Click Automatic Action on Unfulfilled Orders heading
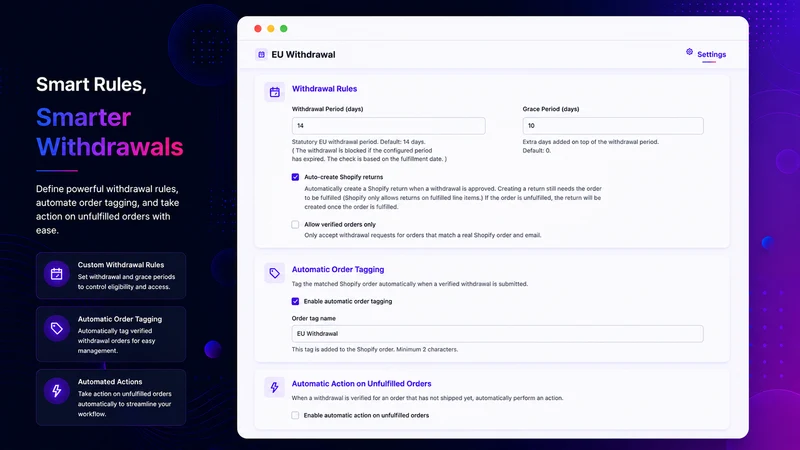800x450 pixels. (361, 384)
